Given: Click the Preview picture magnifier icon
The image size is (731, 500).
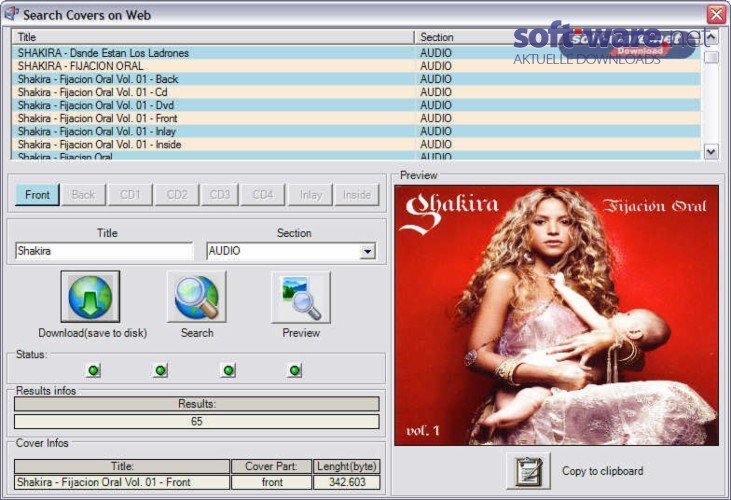Looking at the screenshot, I should click(301, 296).
